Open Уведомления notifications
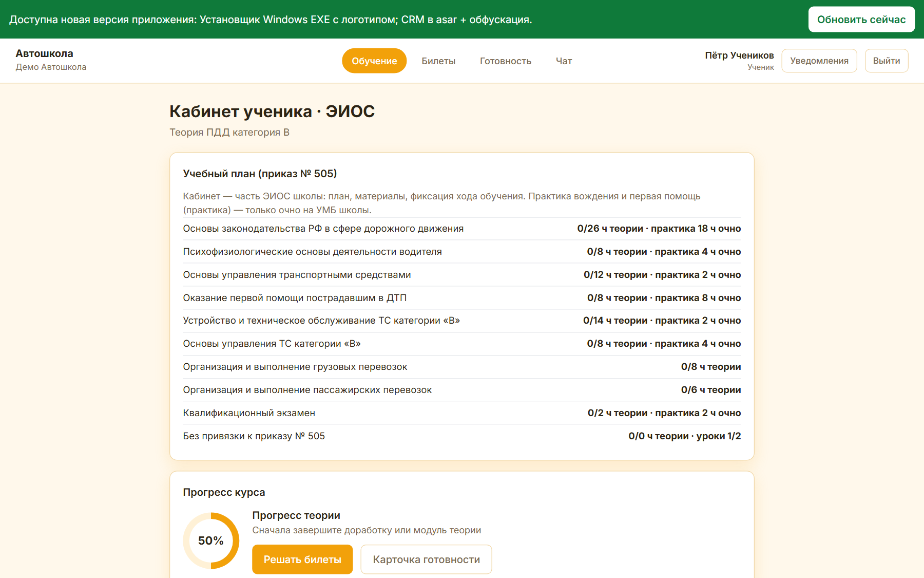The height and width of the screenshot is (578, 924). click(x=819, y=61)
